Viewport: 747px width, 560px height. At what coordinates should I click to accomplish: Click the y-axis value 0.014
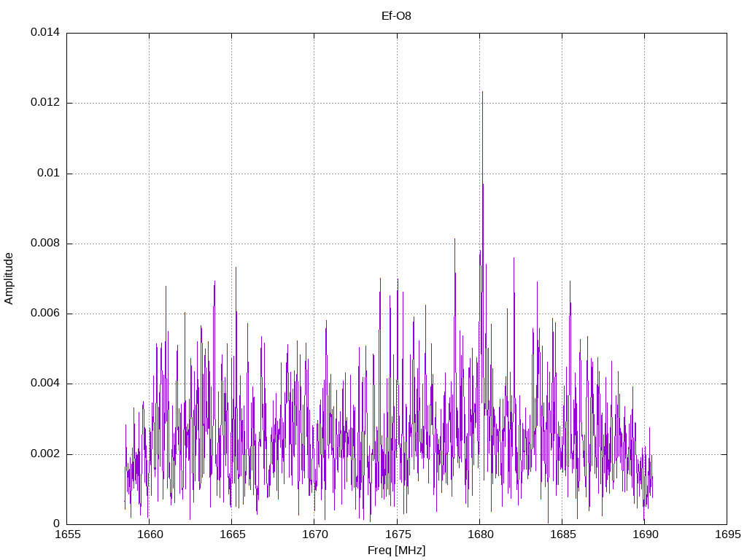45,32
